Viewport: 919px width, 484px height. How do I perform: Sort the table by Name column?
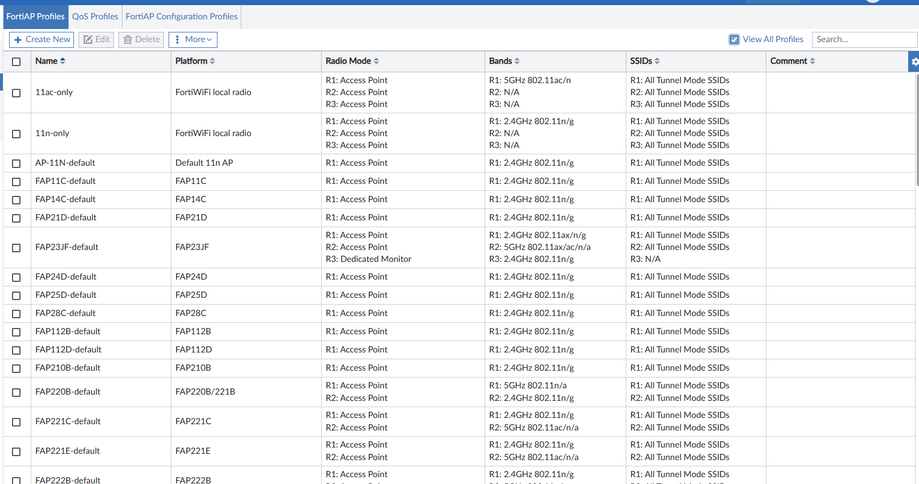tap(50, 61)
